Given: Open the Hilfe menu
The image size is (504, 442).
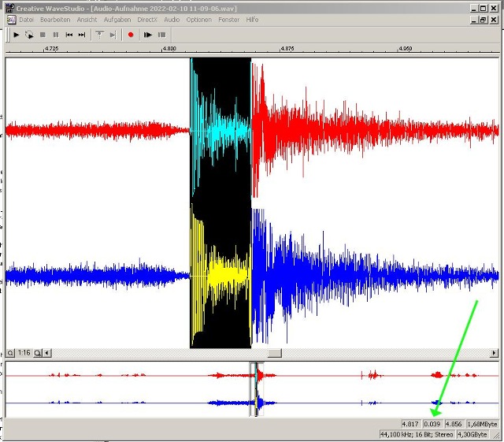Looking at the screenshot, I should click(252, 20).
